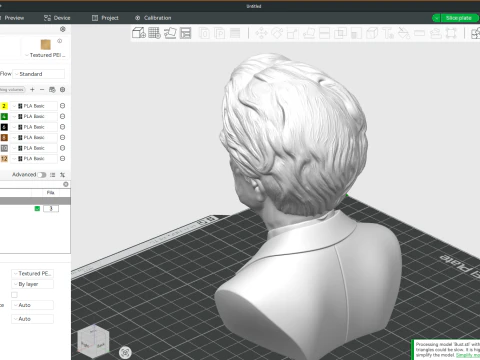Switch to the Preview tab

pos(12,18)
